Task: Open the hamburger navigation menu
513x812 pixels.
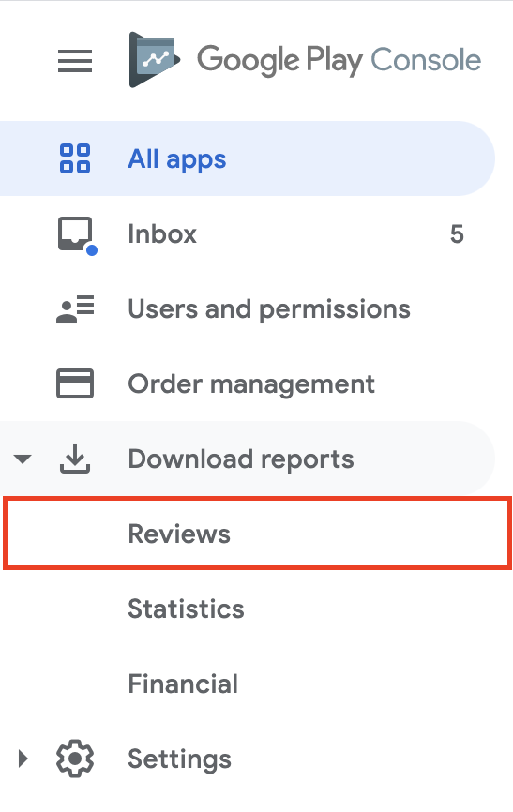Action: pyautogui.click(x=75, y=61)
